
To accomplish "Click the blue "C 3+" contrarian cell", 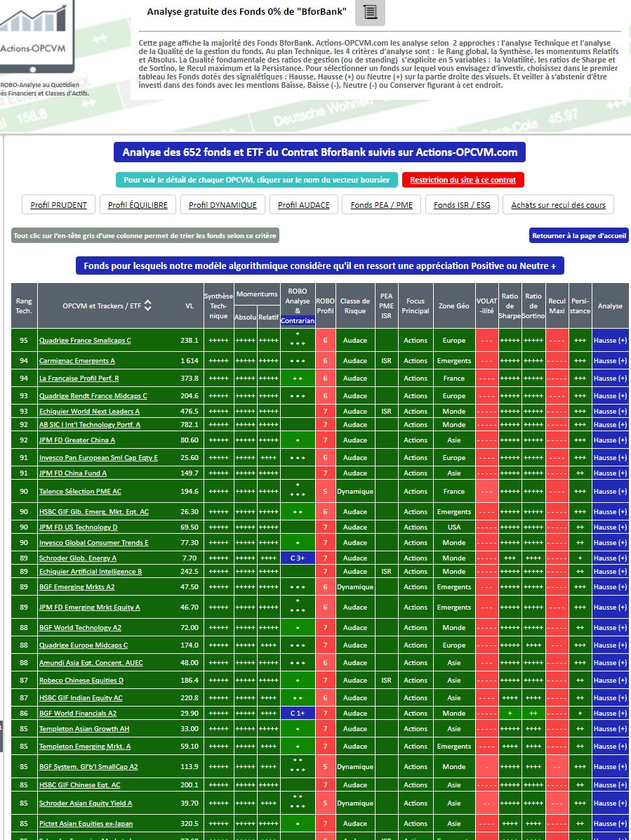I will (x=298, y=558).
